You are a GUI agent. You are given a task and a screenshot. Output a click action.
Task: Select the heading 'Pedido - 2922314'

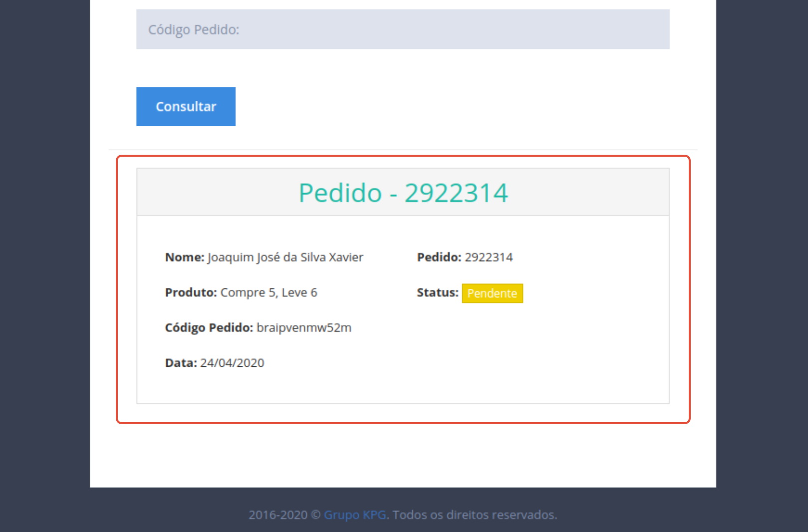pyautogui.click(x=403, y=193)
